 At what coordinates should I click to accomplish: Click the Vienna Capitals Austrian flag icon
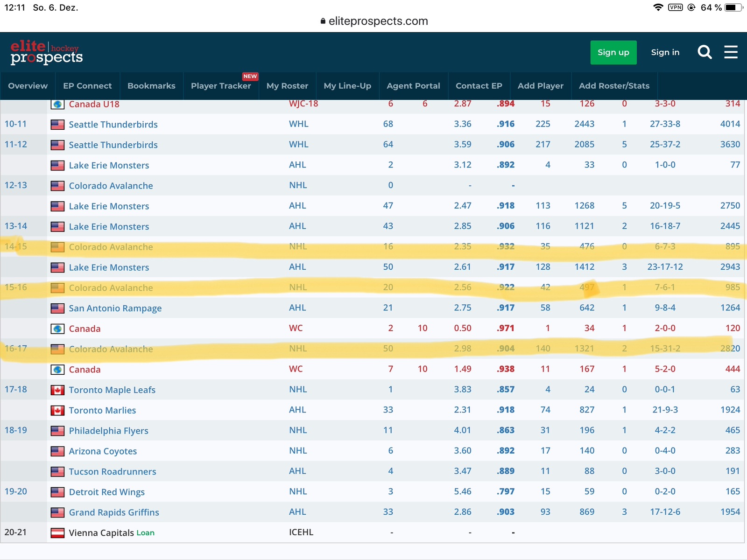(x=57, y=532)
